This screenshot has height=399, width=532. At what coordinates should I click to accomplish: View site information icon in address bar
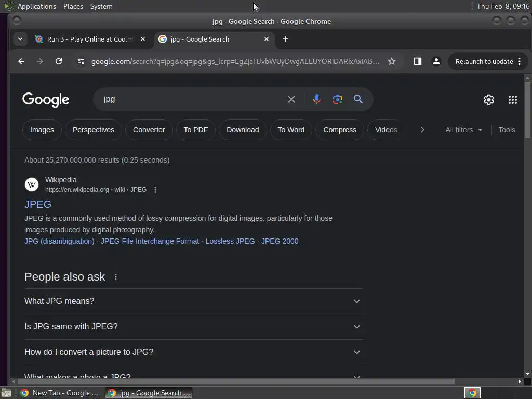click(81, 61)
